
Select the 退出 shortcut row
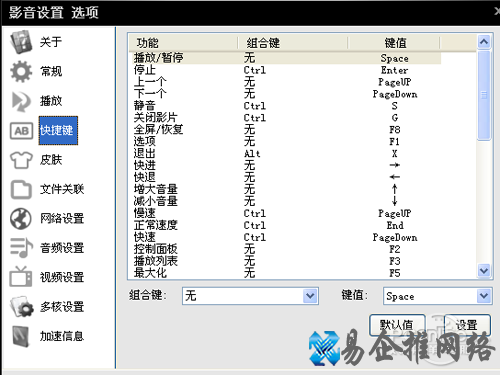(287, 154)
